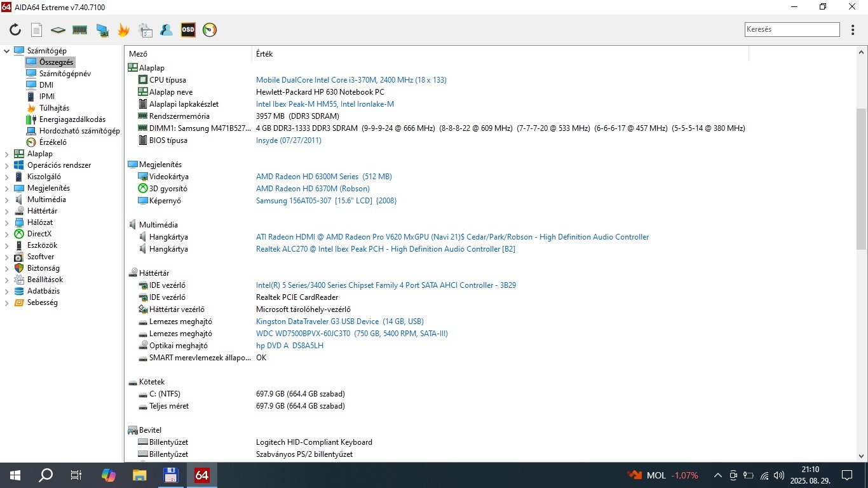The width and height of the screenshot is (868, 488).
Task: Select Logitech HID-Compliant Keyboard value
Action: click(314, 442)
